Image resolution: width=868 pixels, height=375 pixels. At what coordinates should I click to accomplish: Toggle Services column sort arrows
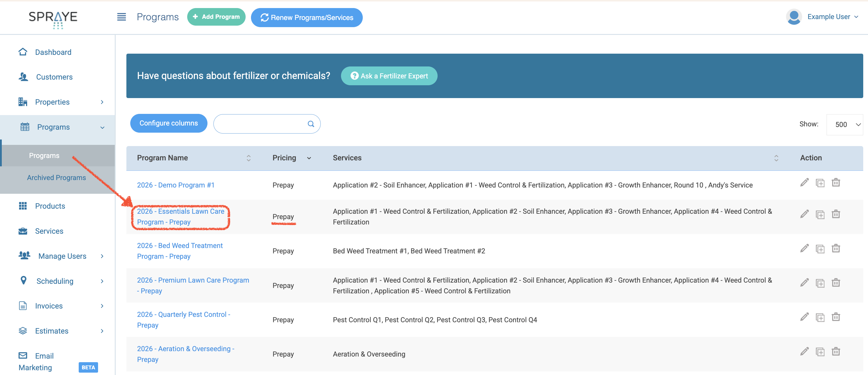click(x=776, y=158)
